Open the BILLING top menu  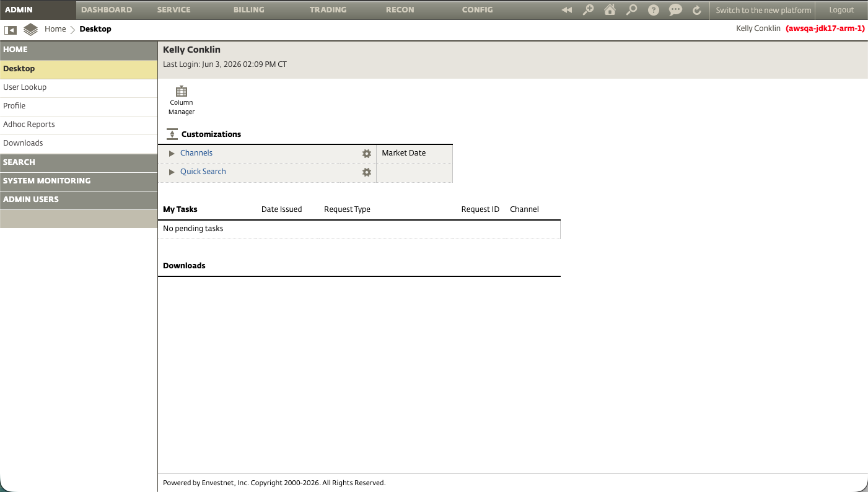249,10
